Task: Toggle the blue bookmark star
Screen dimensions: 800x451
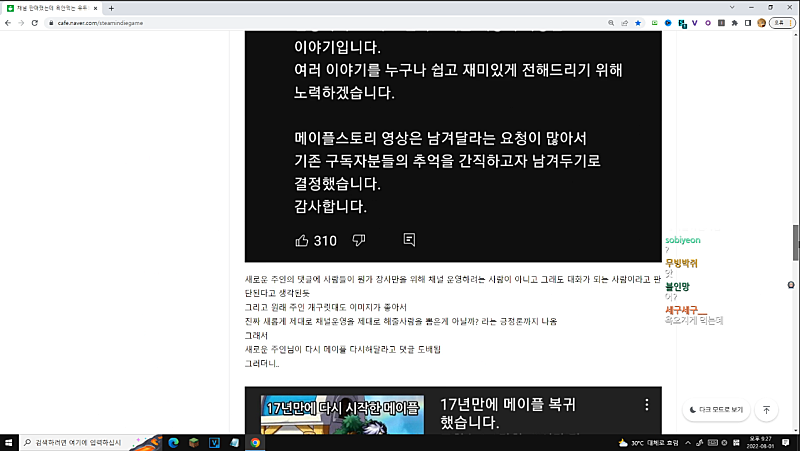Action: (638, 23)
